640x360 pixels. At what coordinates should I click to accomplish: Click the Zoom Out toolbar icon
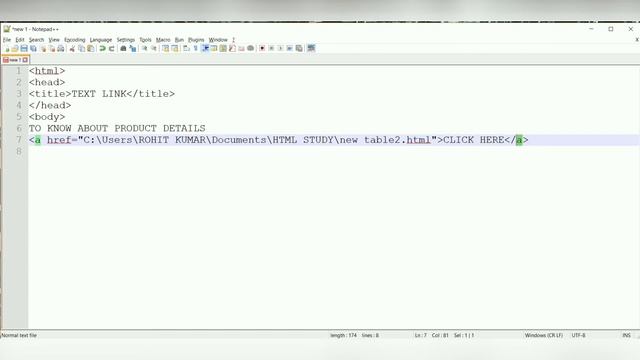click(x=154, y=48)
